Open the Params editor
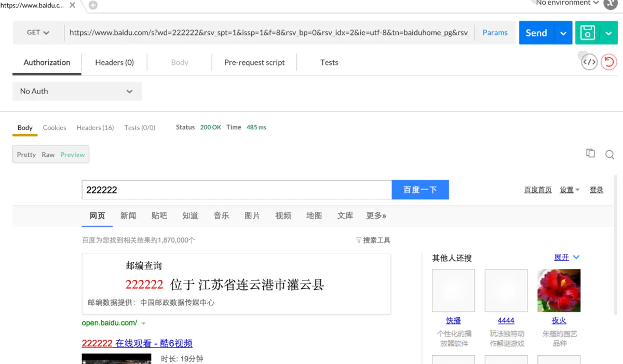Image resolution: width=623 pixels, height=364 pixels. point(495,32)
